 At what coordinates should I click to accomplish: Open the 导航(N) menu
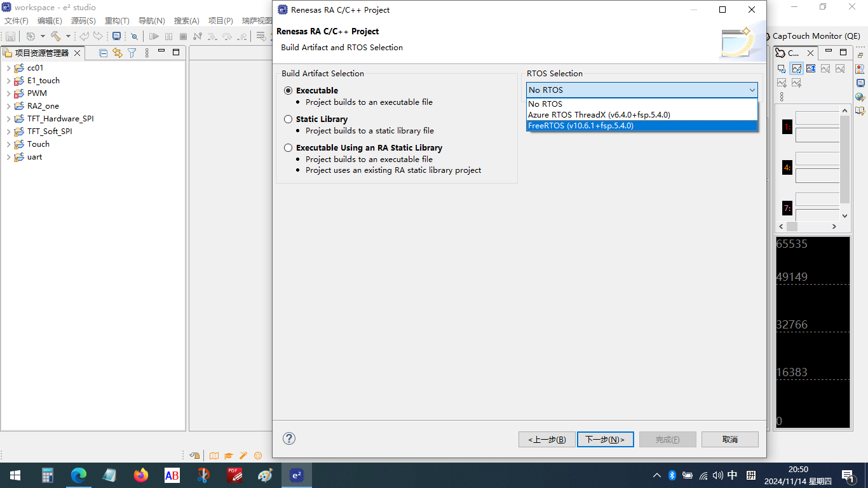(x=152, y=21)
